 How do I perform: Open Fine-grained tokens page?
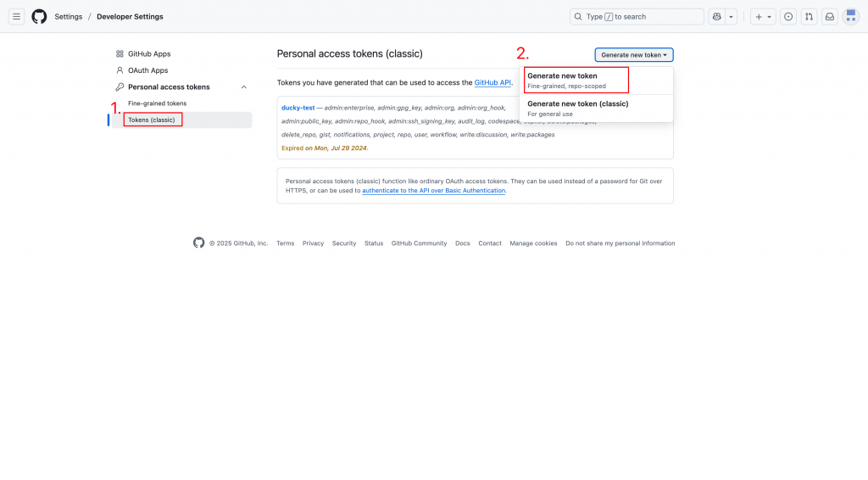pos(157,103)
